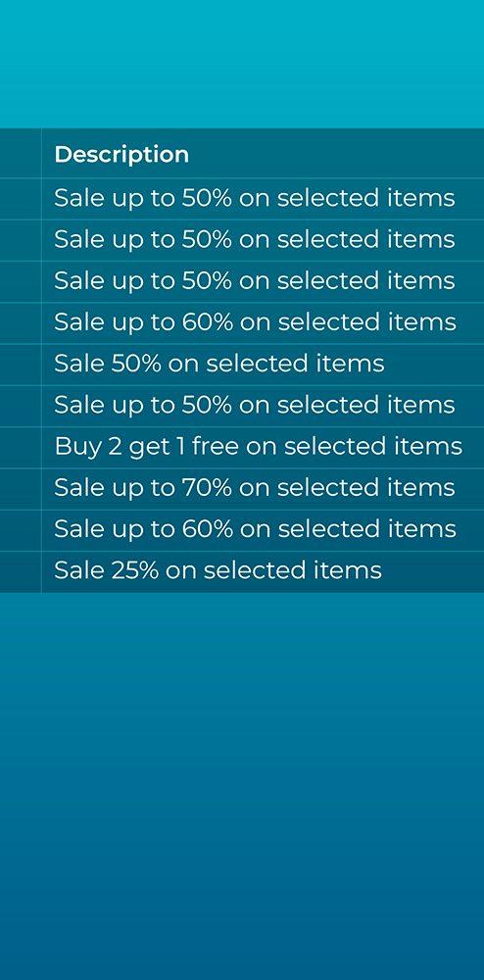Image resolution: width=484 pixels, height=980 pixels.
Task: Select 'Sale up to 70%' row
Action: [x=263, y=489]
